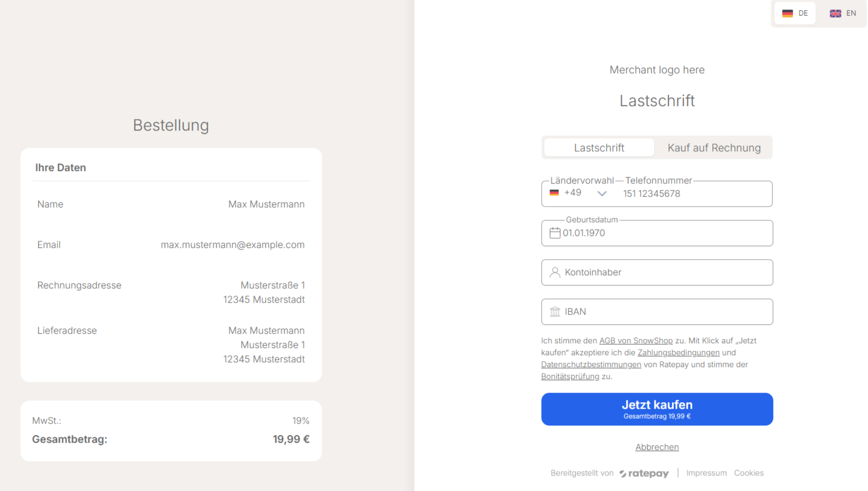
Task: Expand the country code dropdown chevron
Action: [602, 193]
